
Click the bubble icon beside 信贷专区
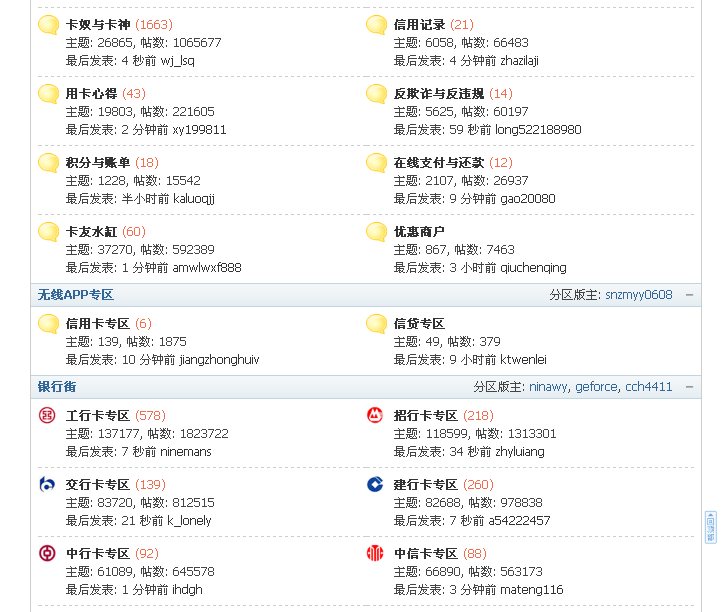(x=376, y=323)
